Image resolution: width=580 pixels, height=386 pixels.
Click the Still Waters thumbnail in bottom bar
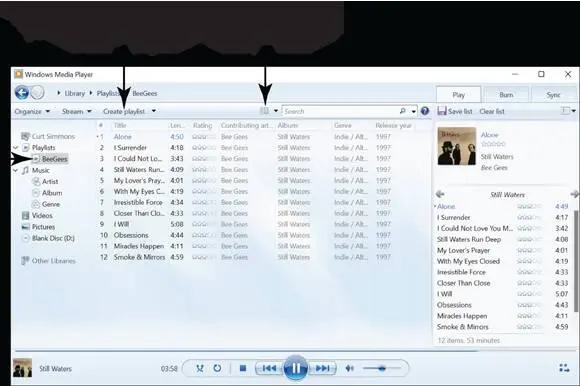pyautogui.click(x=22, y=368)
